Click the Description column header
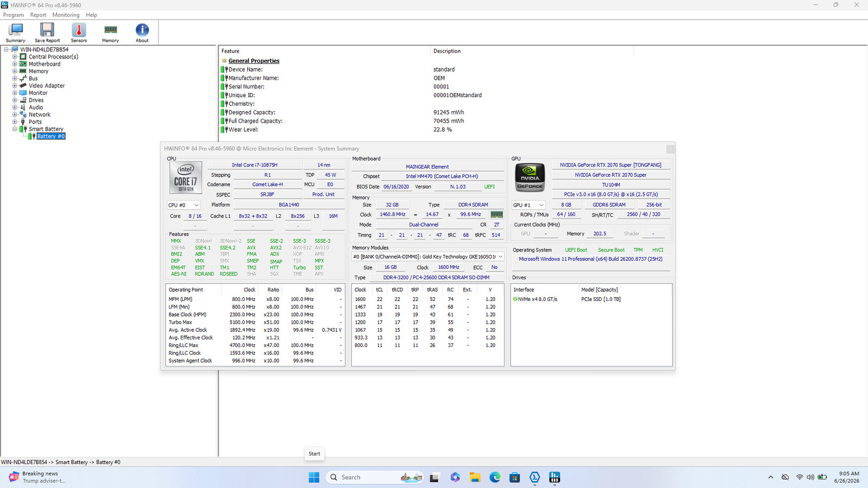Screen dimensions: 868x488 click(532, 51)
